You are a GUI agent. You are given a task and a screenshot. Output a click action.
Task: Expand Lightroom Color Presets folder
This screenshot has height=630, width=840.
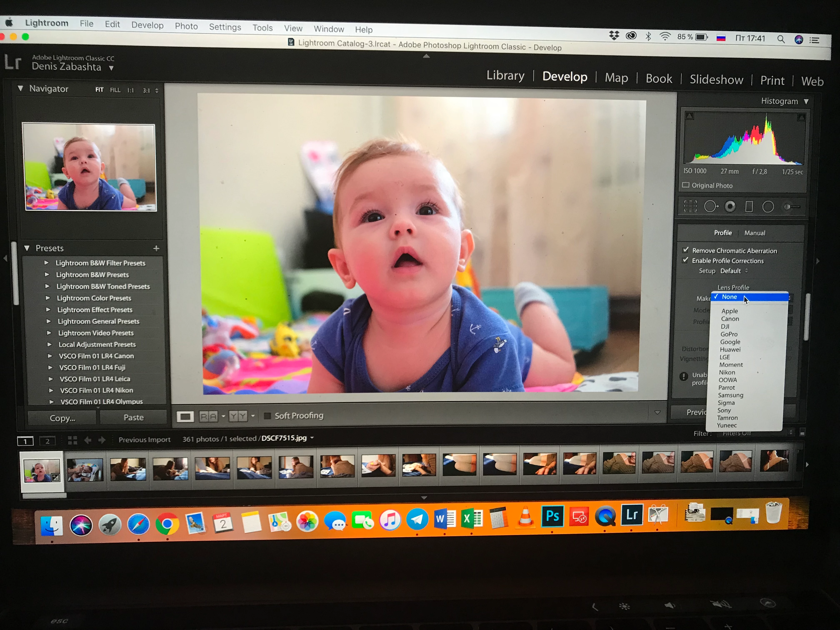(48, 298)
